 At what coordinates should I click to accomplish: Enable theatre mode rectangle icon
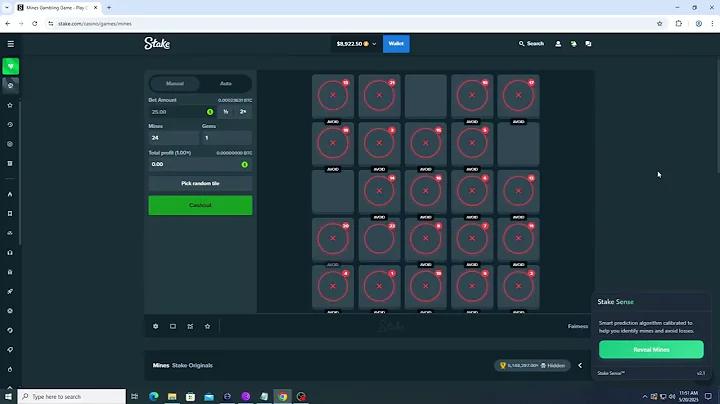pos(173,326)
